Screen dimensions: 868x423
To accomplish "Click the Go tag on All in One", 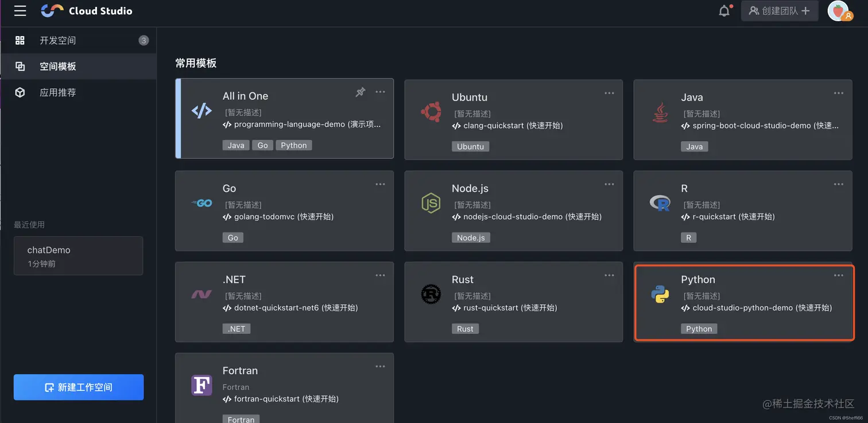I will pyautogui.click(x=263, y=145).
